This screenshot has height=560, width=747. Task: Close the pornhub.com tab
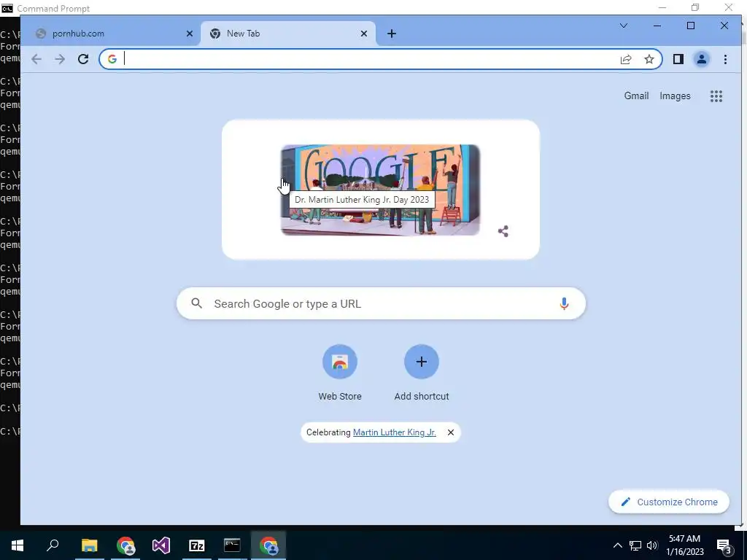tap(190, 34)
